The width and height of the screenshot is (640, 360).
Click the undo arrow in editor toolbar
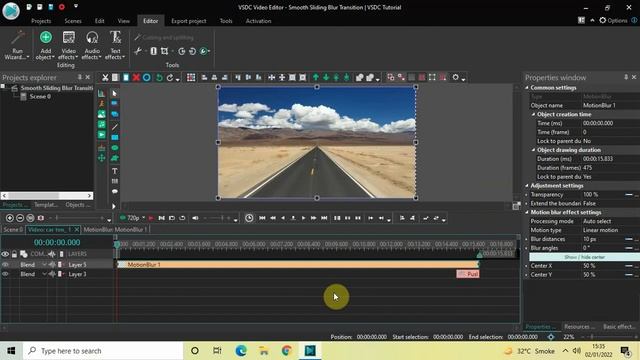(159, 78)
